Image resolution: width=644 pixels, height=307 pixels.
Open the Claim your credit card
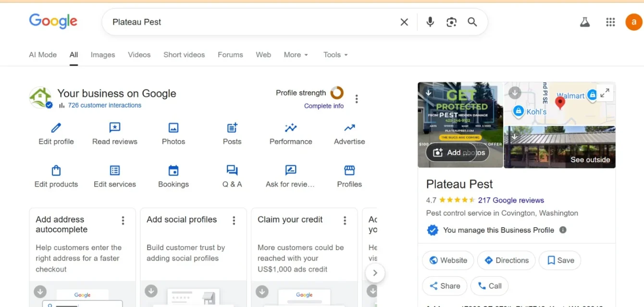click(x=304, y=257)
